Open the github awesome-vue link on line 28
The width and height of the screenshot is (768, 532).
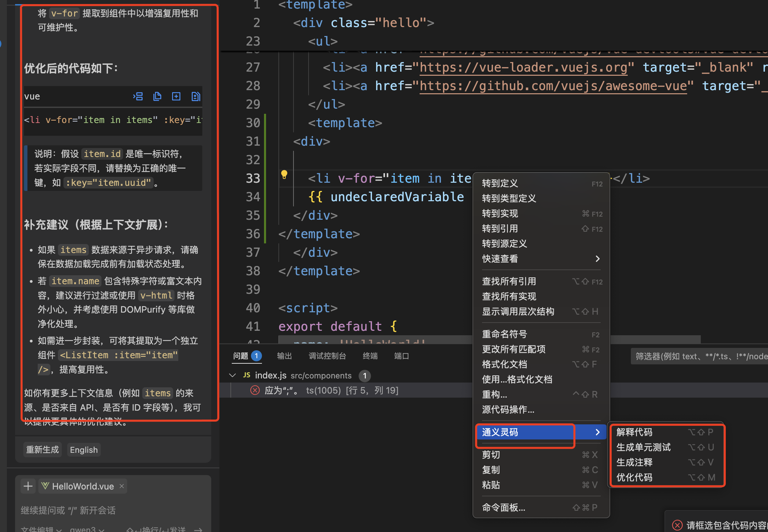pos(553,86)
